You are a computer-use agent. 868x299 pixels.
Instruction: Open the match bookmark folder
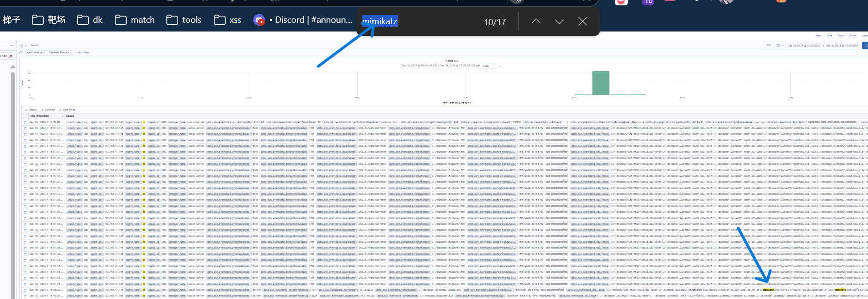pos(135,20)
